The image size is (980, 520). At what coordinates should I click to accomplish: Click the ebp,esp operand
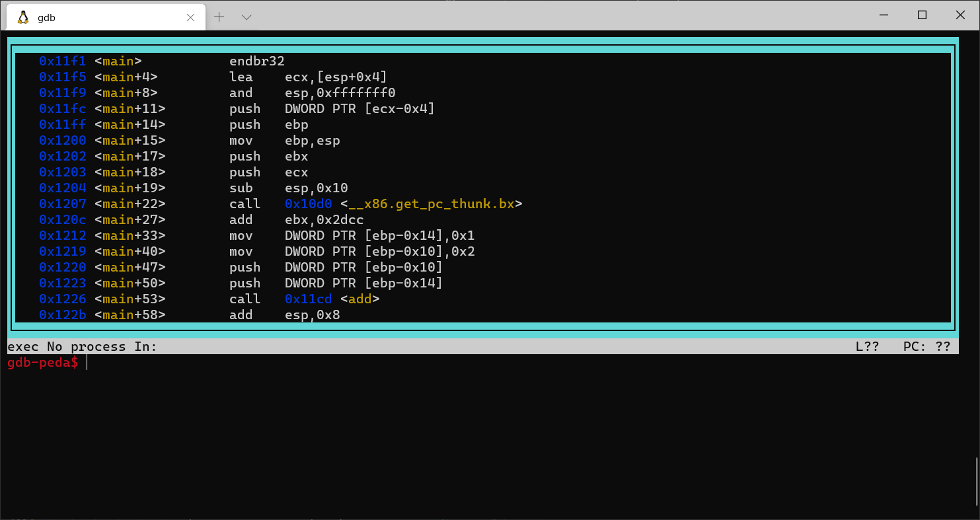(313, 140)
